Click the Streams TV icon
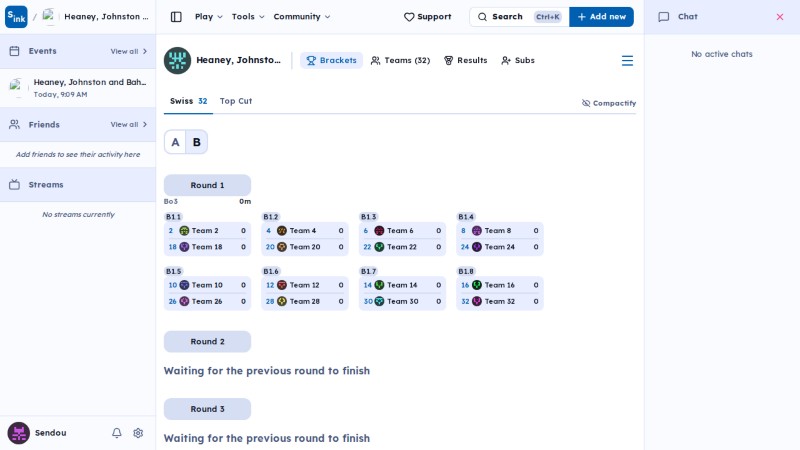Screen dimensions: 800x450 [x=14, y=185]
